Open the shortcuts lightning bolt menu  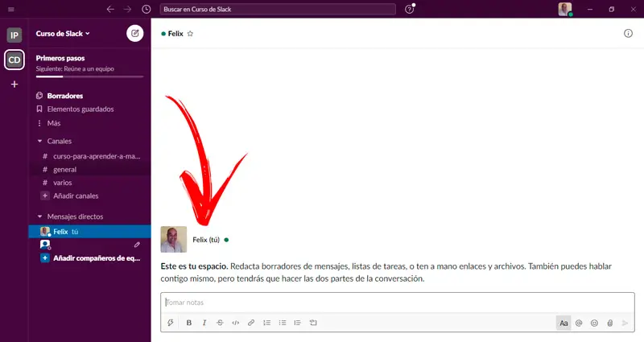[171, 323]
